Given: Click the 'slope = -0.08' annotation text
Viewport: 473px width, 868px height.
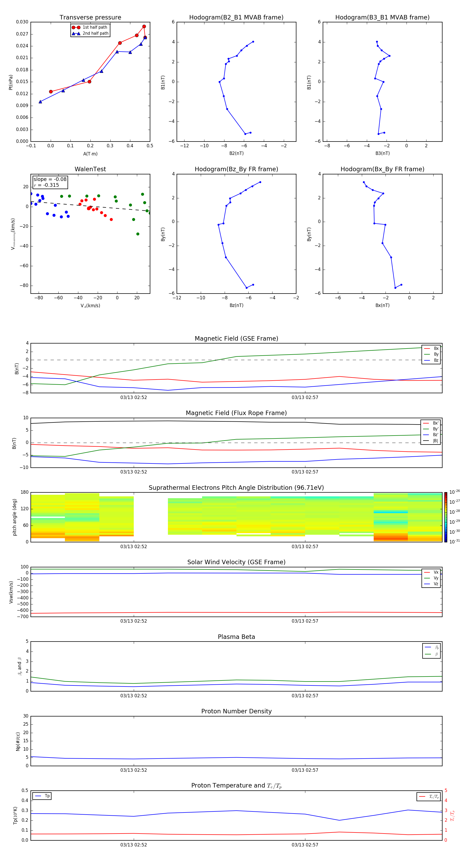Looking at the screenshot, I should click(50, 179).
